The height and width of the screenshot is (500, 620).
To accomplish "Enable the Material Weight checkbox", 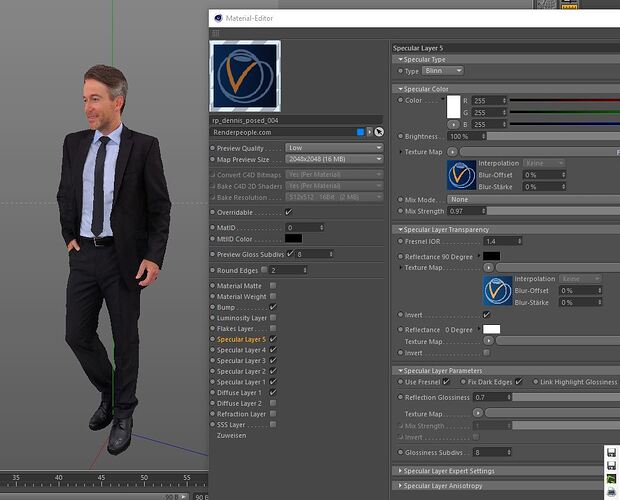I will [273, 296].
